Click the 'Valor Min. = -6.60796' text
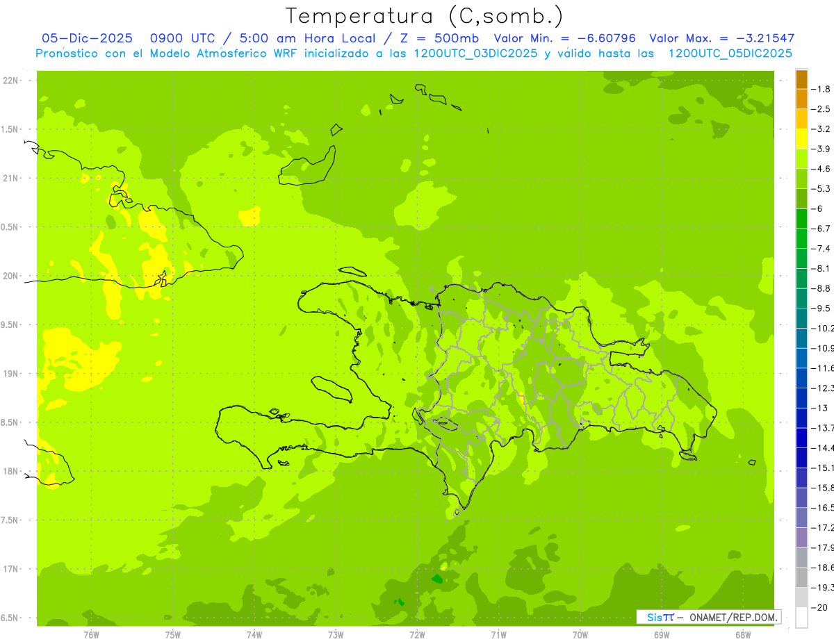 [564, 38]
